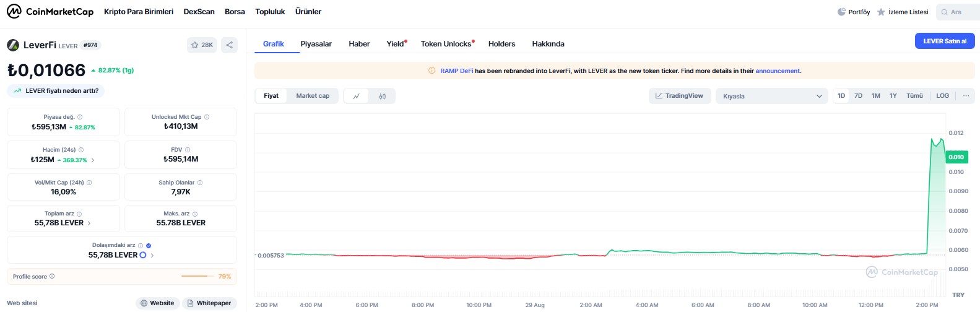Expand the Toplam arz details chevron
This screenshot has width=980, height=312.
click(x=89, y=223)
